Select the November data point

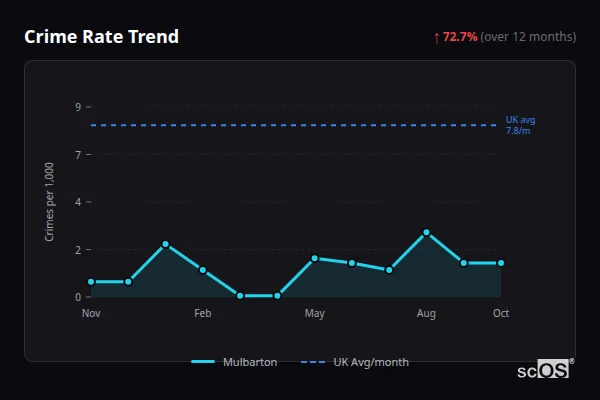point(91,282)
